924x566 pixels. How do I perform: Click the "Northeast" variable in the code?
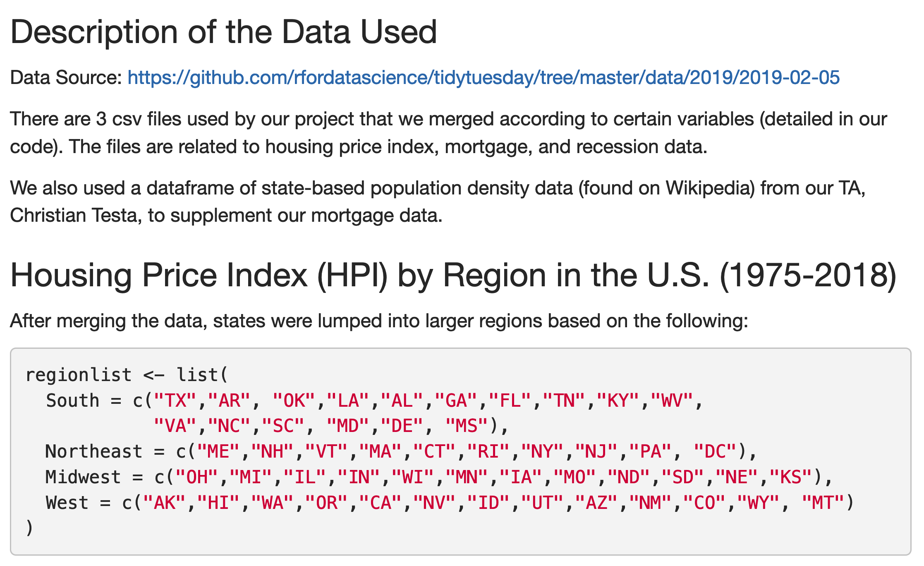point(93,451)
